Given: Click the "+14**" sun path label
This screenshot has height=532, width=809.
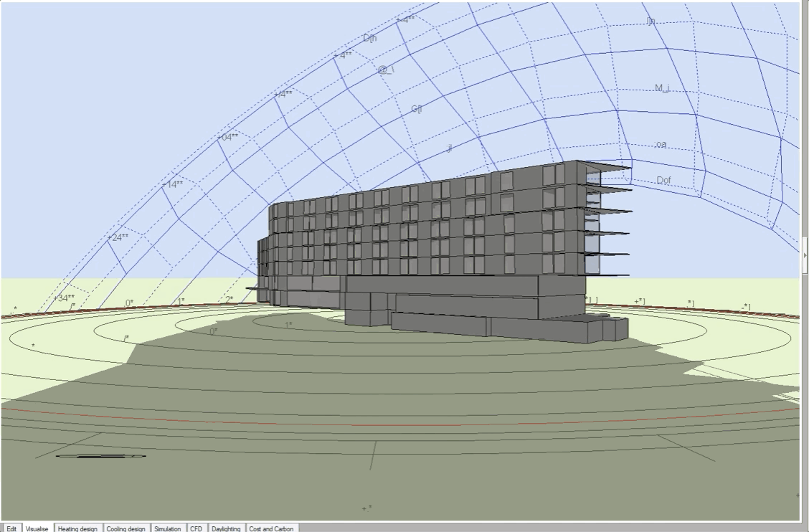Looking at the screenshot, I should tap(172, 184).
